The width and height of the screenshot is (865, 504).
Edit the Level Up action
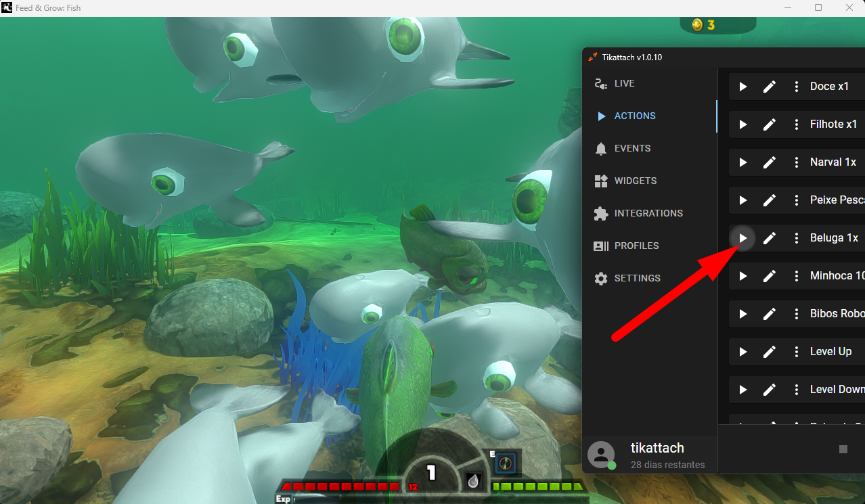770,352
